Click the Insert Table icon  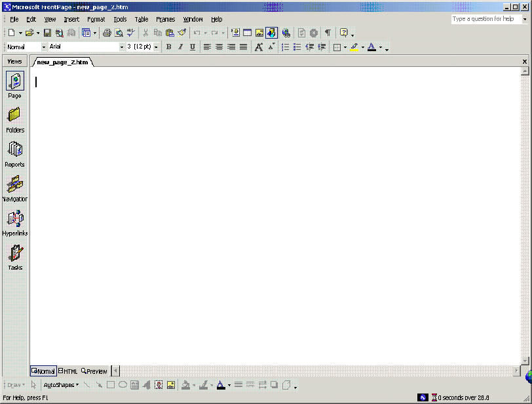click(248, 33)
